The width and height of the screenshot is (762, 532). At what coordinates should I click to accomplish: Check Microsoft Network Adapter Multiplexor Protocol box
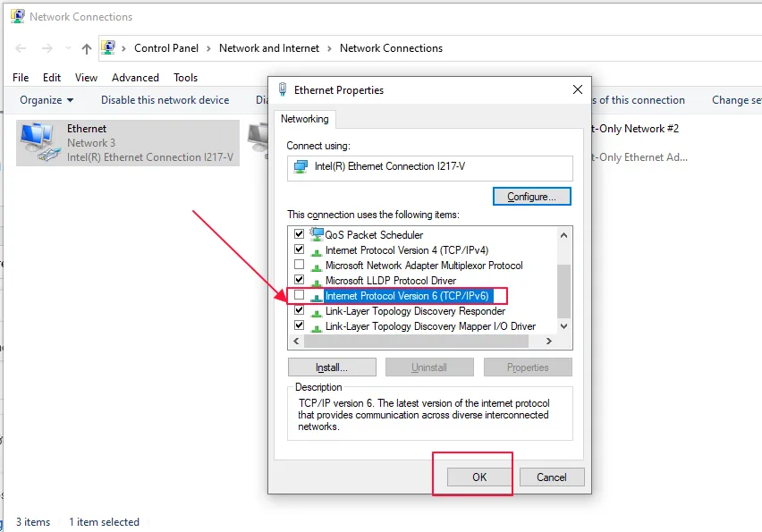300,266
